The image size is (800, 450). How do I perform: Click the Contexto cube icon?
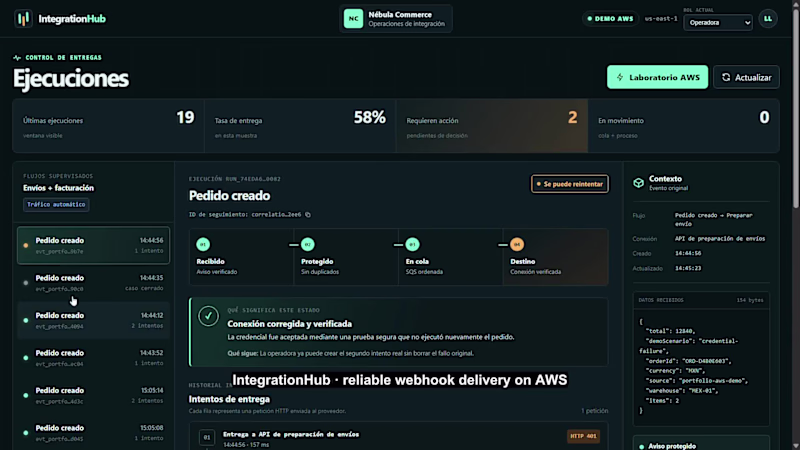(638, 183)
